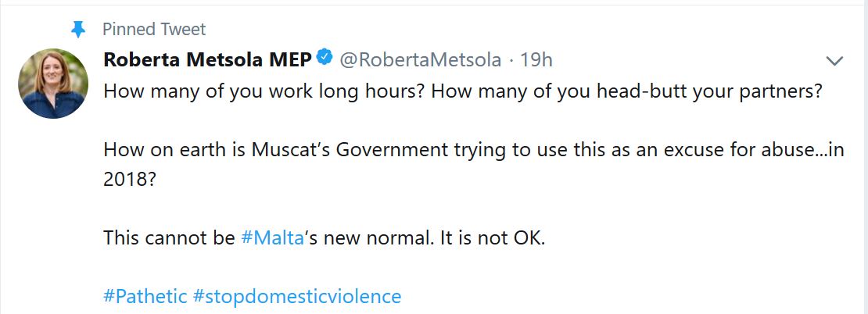Click the "2018?" text
The height and width of the screenshot is (314, 868).
127,178
